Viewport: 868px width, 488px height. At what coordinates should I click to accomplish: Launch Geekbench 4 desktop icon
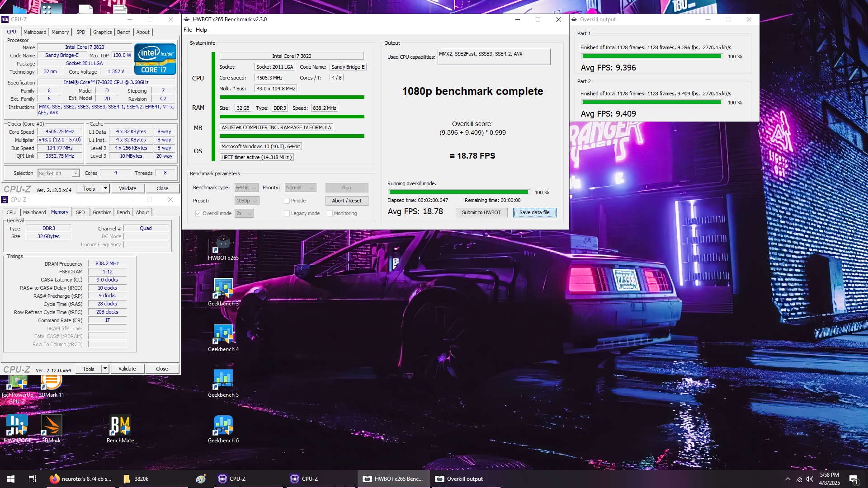(x=223, y=338)
